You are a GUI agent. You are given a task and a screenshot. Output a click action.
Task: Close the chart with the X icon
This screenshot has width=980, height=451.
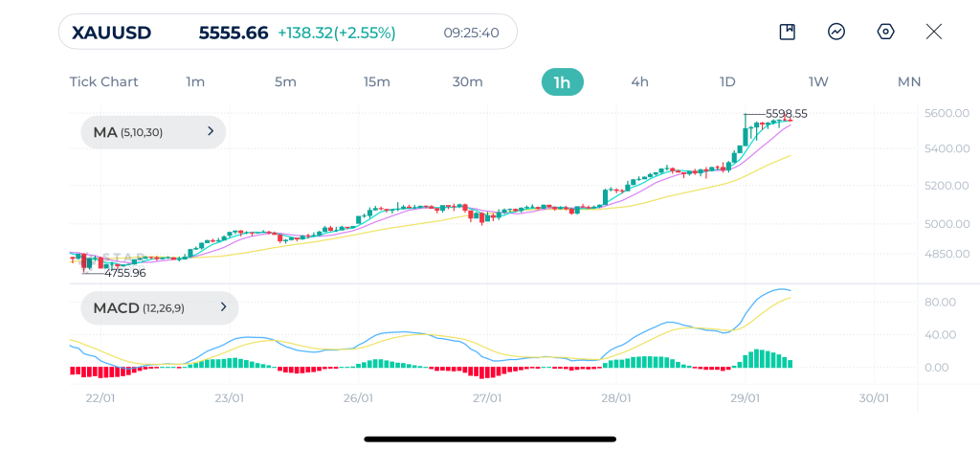coord(934,32)
